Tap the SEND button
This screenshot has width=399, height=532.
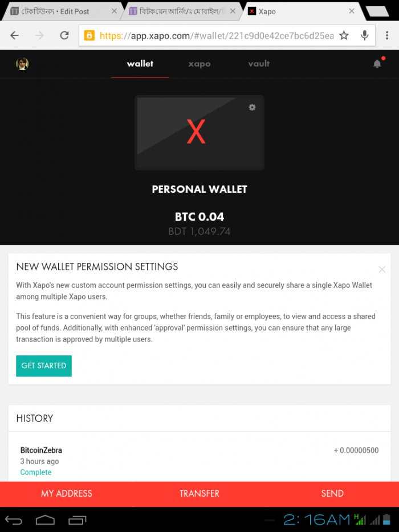(x=332, y=494)
